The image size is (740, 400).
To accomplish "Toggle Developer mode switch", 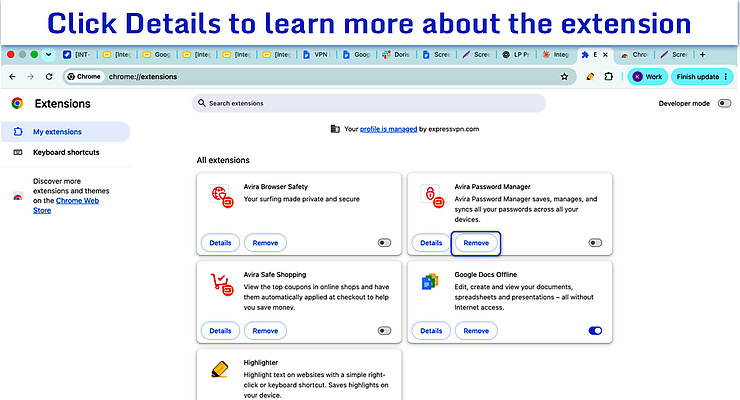I will pyautogui.click(x=724, y=103).
